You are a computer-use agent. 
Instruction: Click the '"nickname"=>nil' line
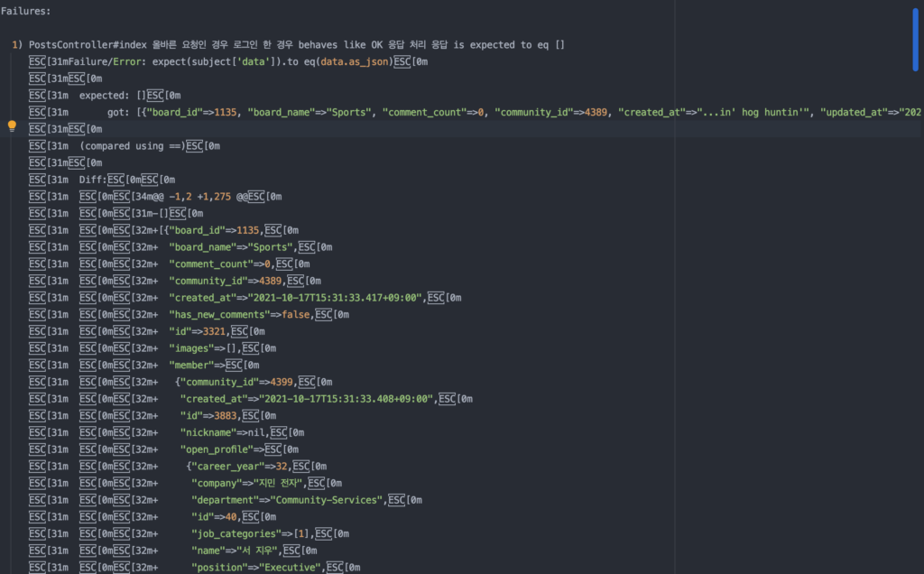166,433
